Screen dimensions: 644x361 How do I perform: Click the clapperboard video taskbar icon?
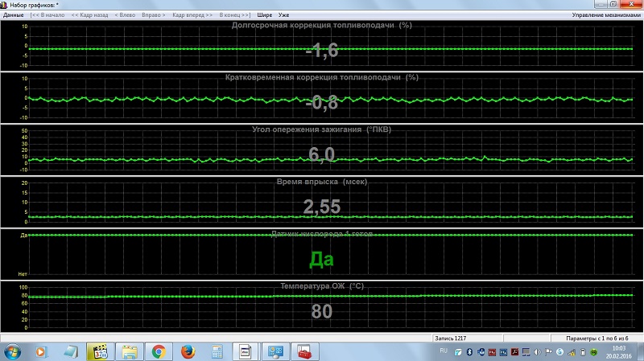click(101, 351)
